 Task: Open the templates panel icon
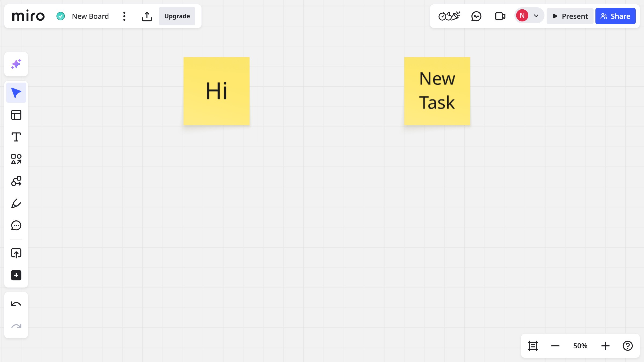coord(16,115)
